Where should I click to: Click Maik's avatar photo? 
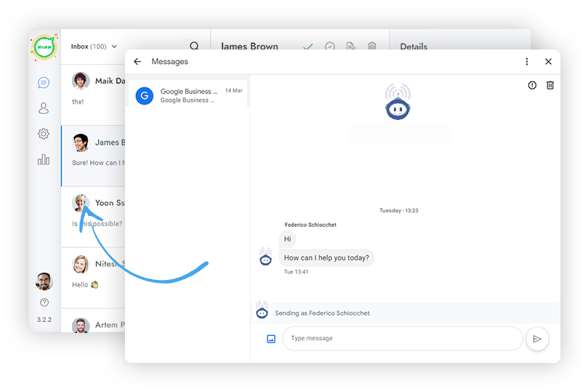click(81, 81)
